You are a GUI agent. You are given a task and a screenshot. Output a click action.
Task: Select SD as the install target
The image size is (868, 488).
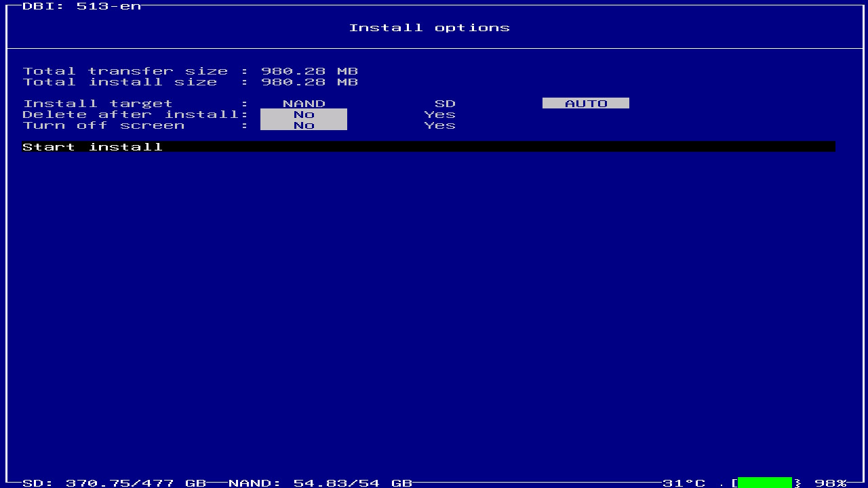445,104
